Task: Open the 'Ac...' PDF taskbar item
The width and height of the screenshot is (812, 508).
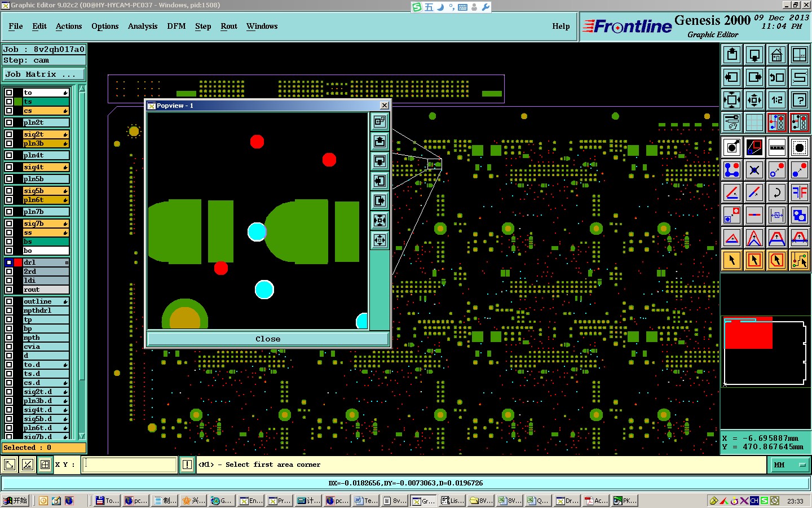Action: [x=596, y=501]
